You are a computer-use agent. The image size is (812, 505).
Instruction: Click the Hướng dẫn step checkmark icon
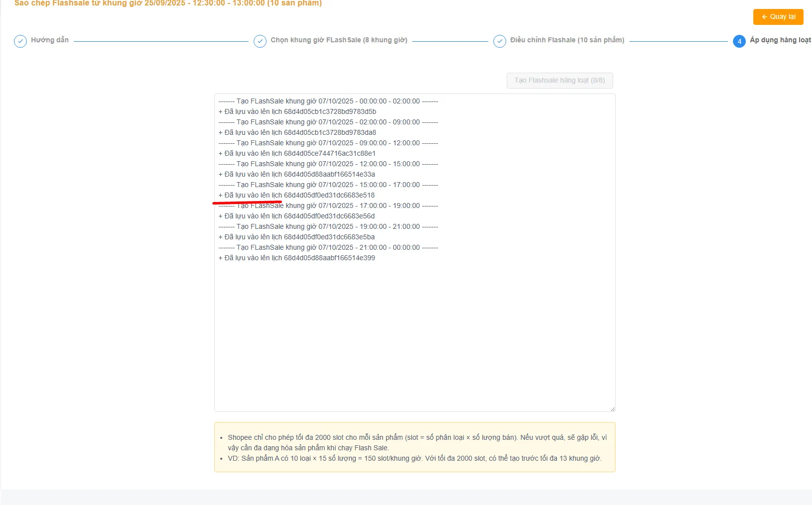coord(20,41)
